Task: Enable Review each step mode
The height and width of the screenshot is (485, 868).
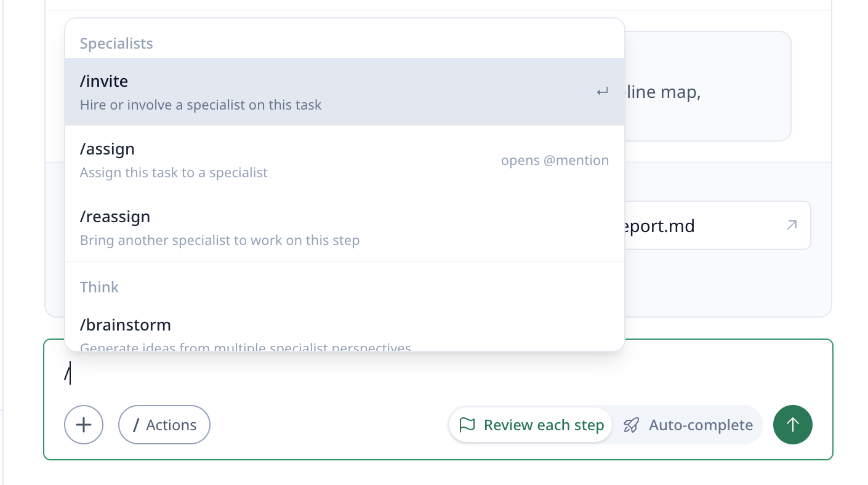Action: tap(531, 425)
